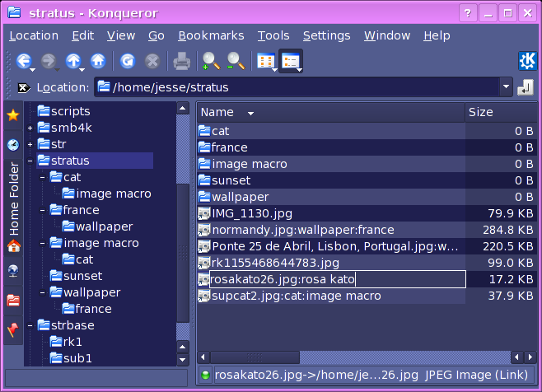Print using the printer icon
This screenshot has height=392, width=542.
[181, 62]
